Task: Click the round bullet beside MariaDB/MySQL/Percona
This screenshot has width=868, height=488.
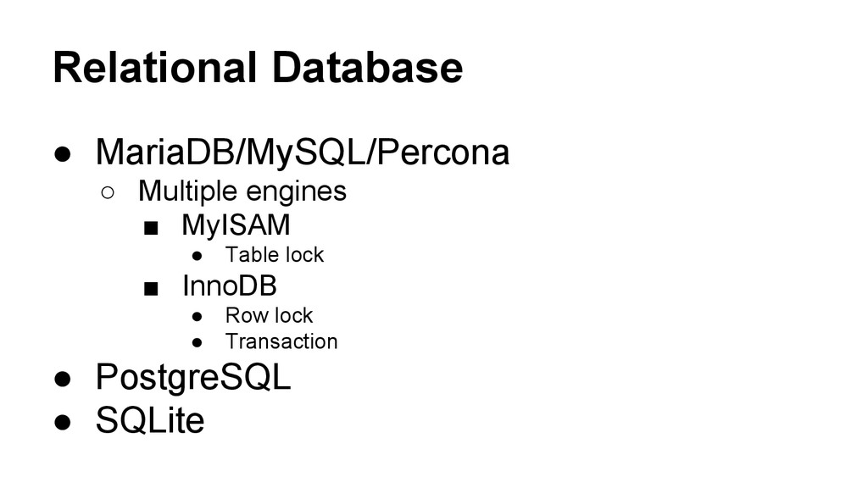Action: coord(63,154)
